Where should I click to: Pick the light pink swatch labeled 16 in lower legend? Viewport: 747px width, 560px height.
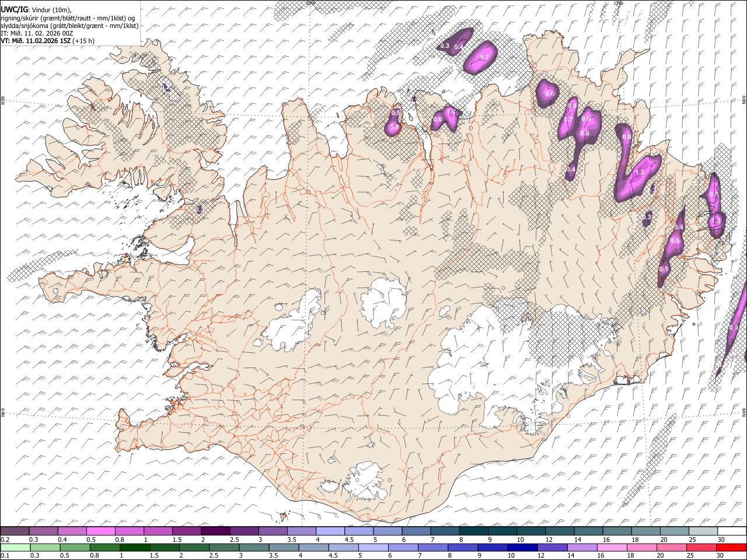pos(612,548)
